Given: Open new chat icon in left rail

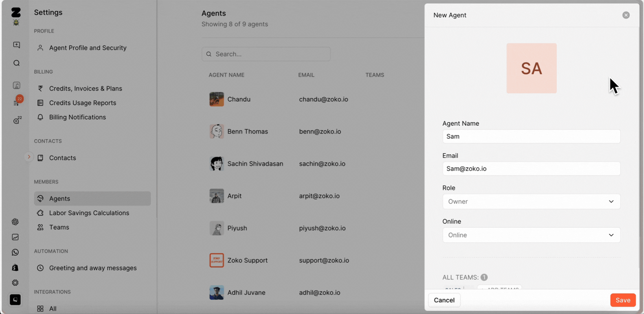Looking at the screenshot, I should (16, 45).
